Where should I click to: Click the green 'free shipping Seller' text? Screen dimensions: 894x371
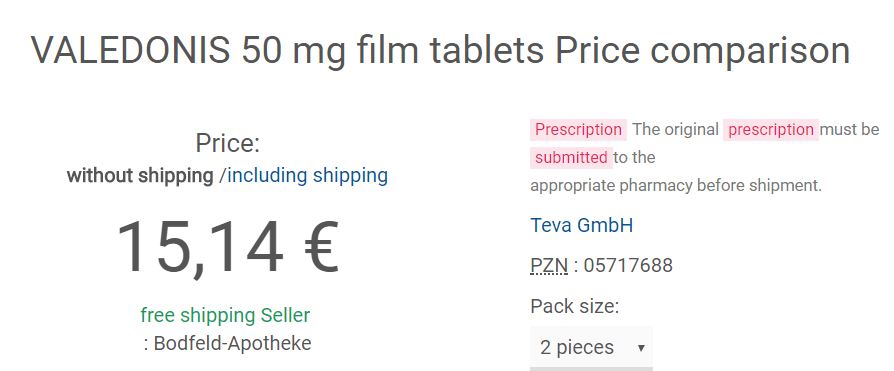(x=225, y=315)
